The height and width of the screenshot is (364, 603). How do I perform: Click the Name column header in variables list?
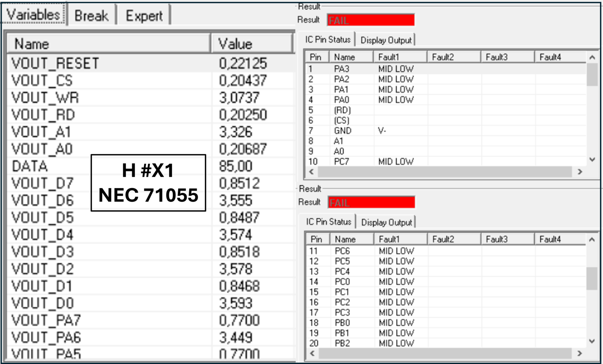[x=109, y=44]
